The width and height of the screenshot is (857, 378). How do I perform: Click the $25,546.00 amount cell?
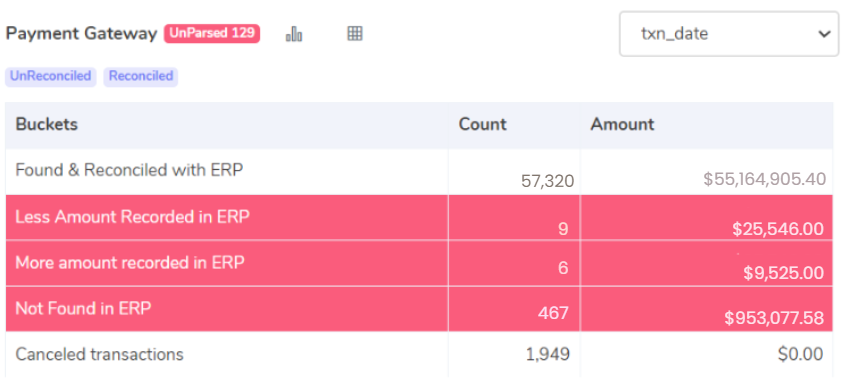point(778,229)
